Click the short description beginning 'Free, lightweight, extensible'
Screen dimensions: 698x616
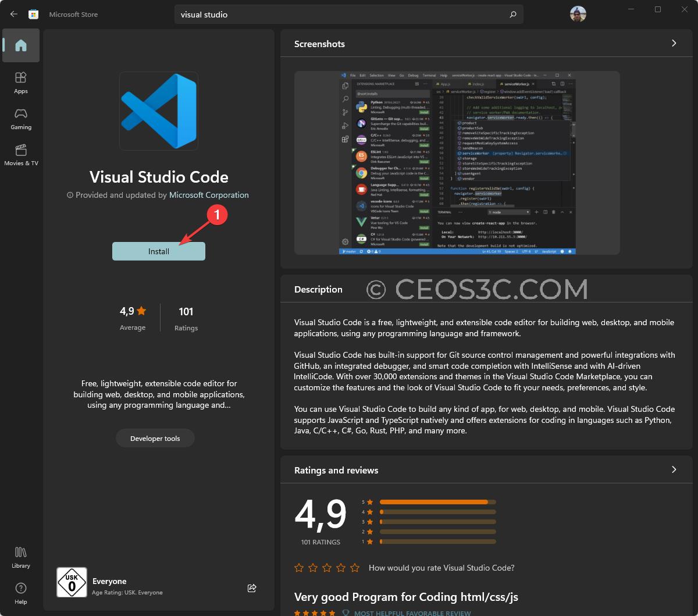[x=159, y=394]
